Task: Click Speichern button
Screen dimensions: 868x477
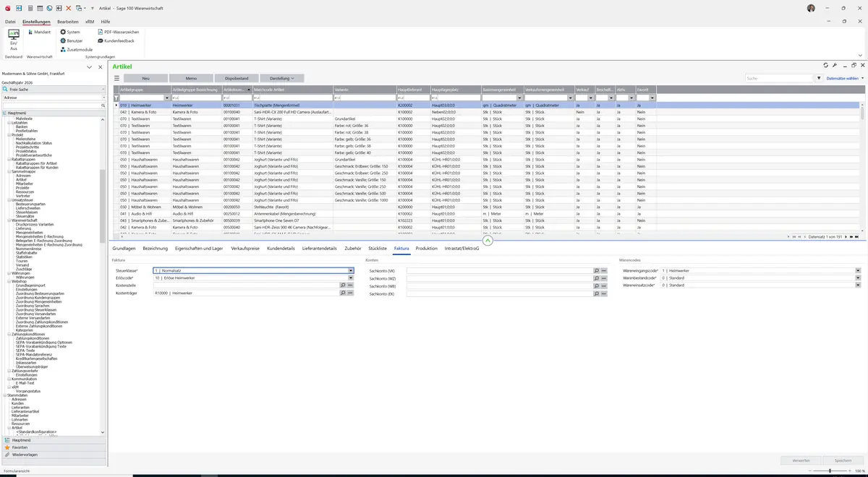Action: point(843,460)
